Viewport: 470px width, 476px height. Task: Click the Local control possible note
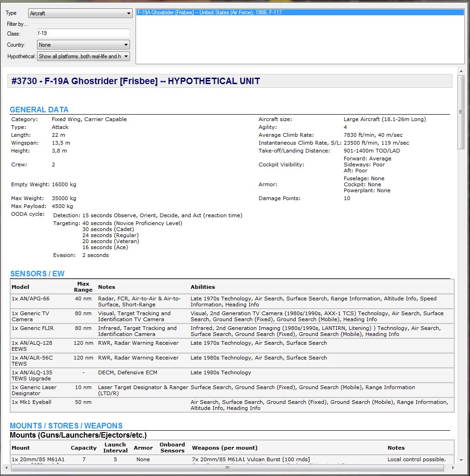(416, 459)
